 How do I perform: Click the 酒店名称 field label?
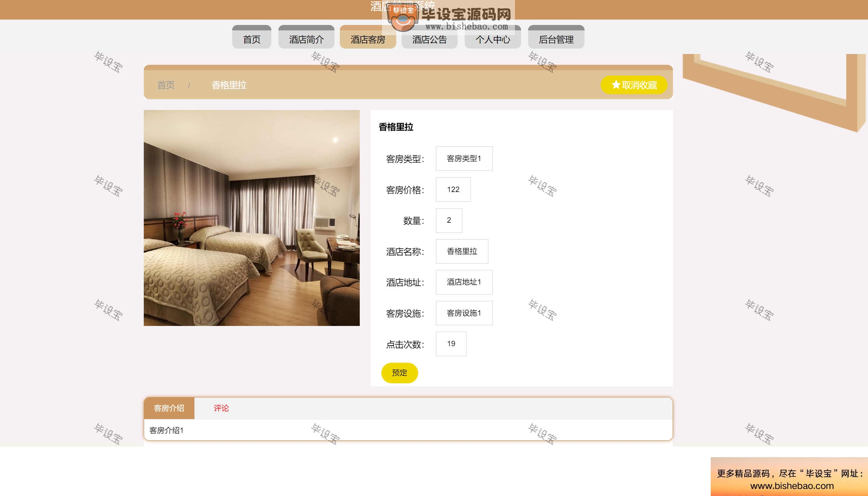(x=405, y=251)
